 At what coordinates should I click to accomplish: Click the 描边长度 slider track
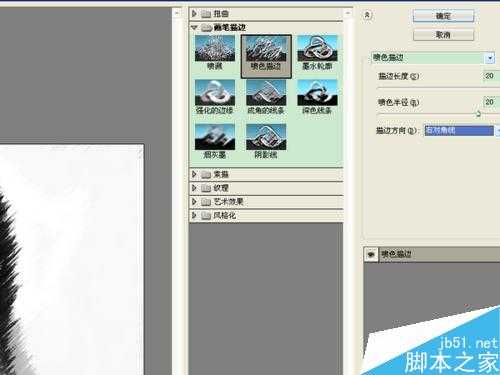tap(438, 88)
